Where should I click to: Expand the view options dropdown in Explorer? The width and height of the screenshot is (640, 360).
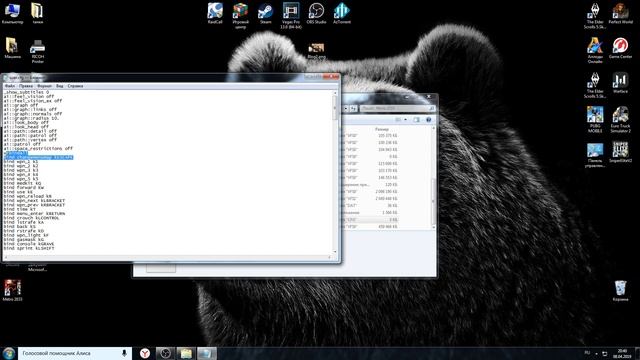click(x=405, y=120)
